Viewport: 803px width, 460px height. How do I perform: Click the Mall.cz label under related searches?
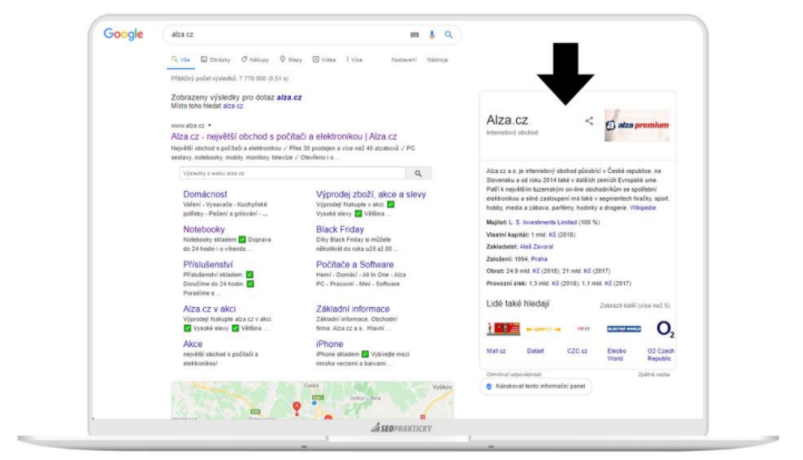[x=496, y=351]
